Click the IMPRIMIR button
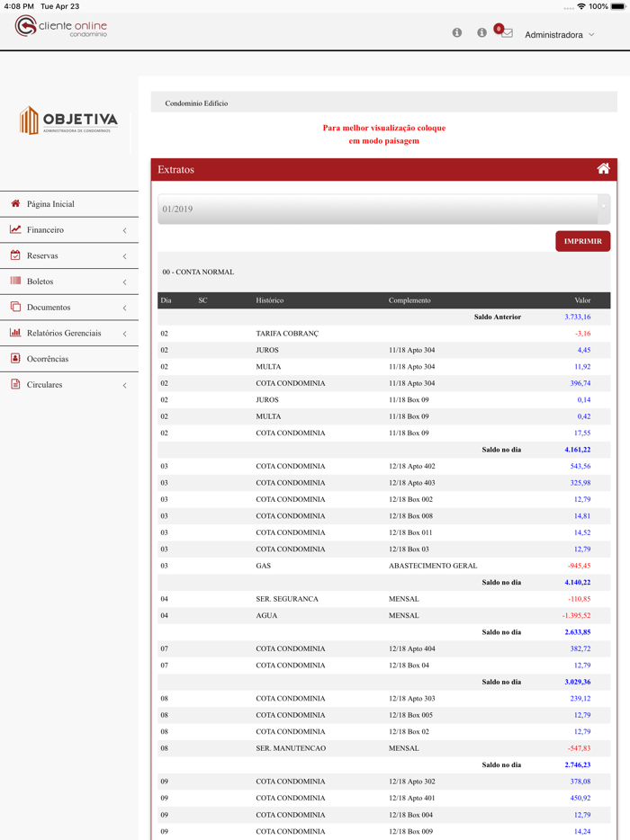Viewport: 630px width, 840px height. point(583,241)
